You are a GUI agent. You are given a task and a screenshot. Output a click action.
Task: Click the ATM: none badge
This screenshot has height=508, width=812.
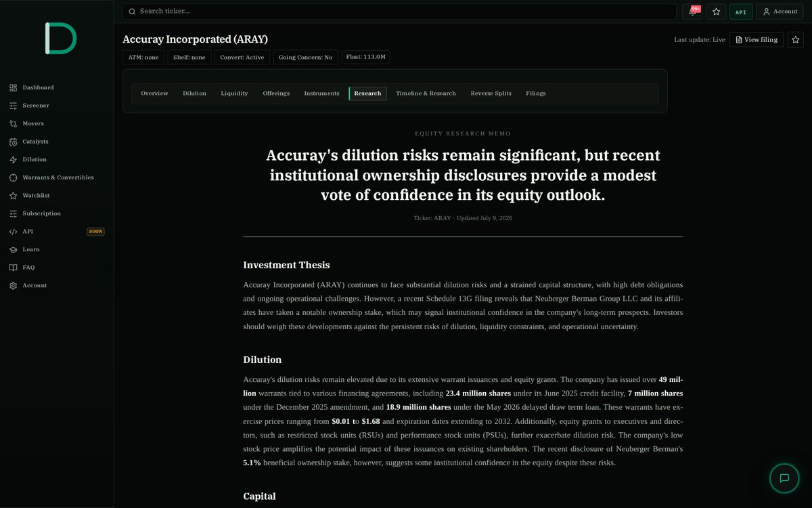(143, 58)
